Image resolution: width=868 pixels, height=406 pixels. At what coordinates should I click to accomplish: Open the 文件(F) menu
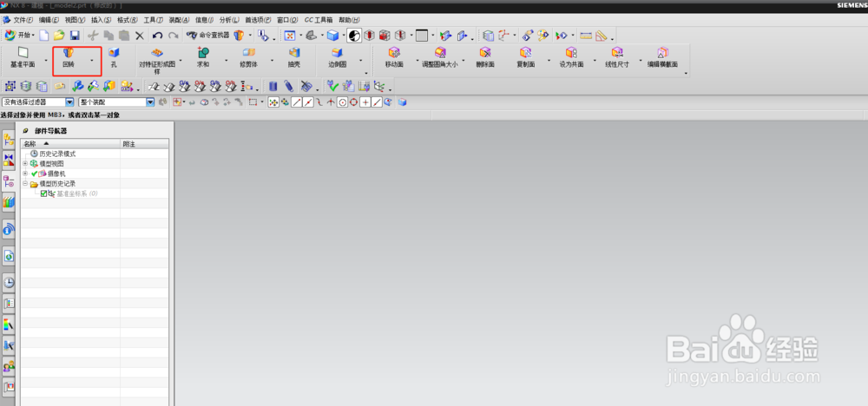pos(23,20)
